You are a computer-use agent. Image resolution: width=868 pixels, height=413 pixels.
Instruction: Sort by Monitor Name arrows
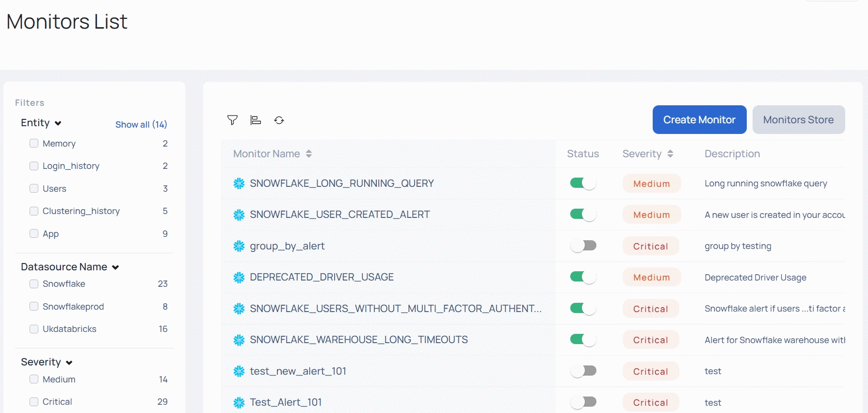309,154
